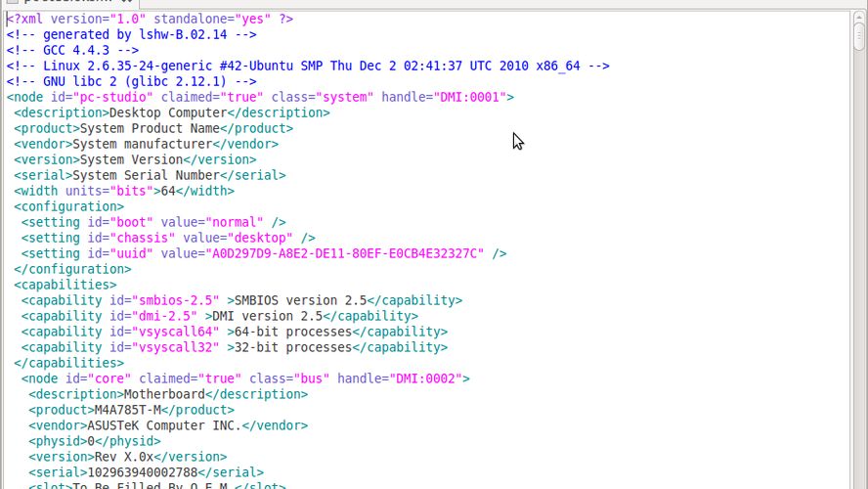Click the "GCC 4.4.3" comment line
The height and width of the screenshot is (489, 868).
tap(72, 50)
